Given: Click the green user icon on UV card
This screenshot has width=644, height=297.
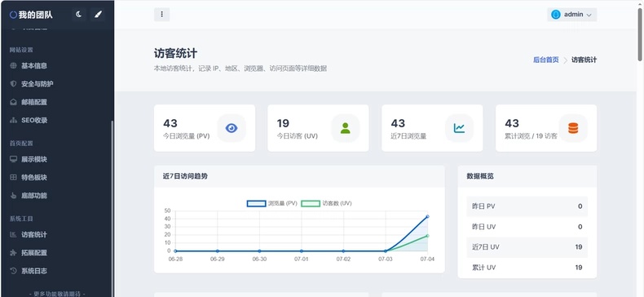Looking at the screenshot, I should pyautogui.click(x=346, y=128).
